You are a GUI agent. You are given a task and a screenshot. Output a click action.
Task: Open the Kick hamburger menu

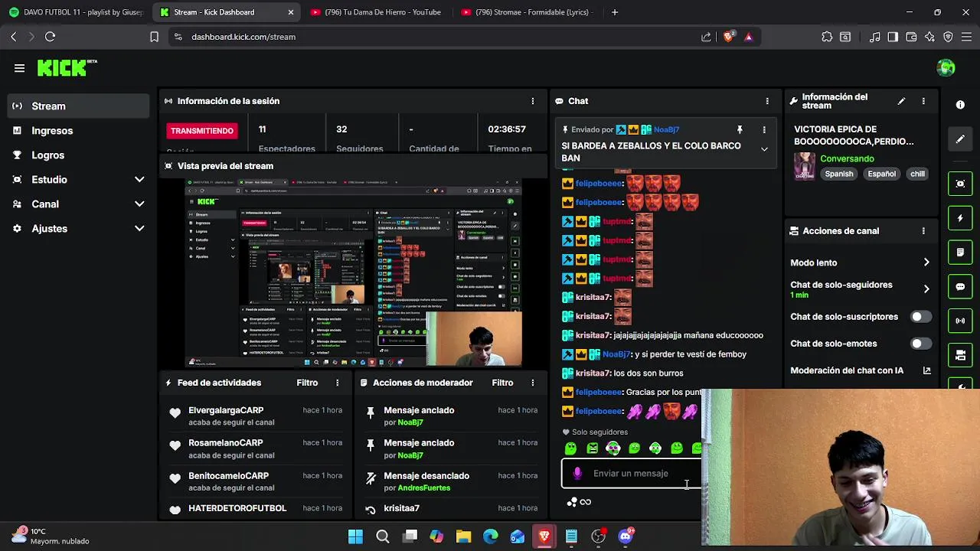pyautogui.click(x=19, y=68)
